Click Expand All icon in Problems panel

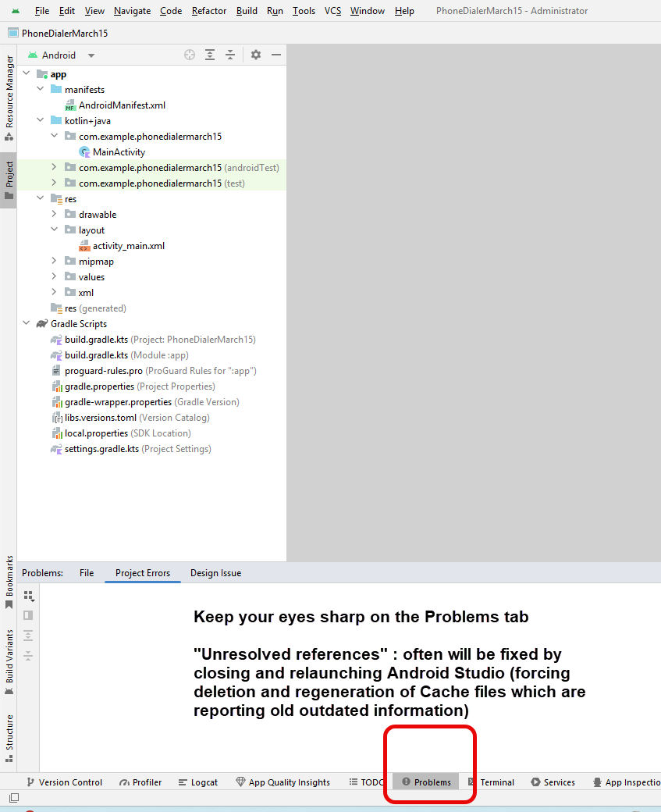click(28, 636)
